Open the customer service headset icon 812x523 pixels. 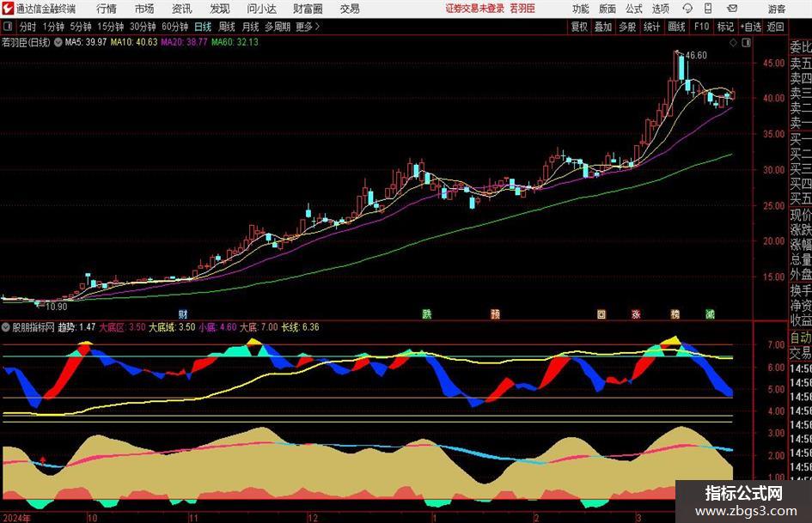point(687,9)
